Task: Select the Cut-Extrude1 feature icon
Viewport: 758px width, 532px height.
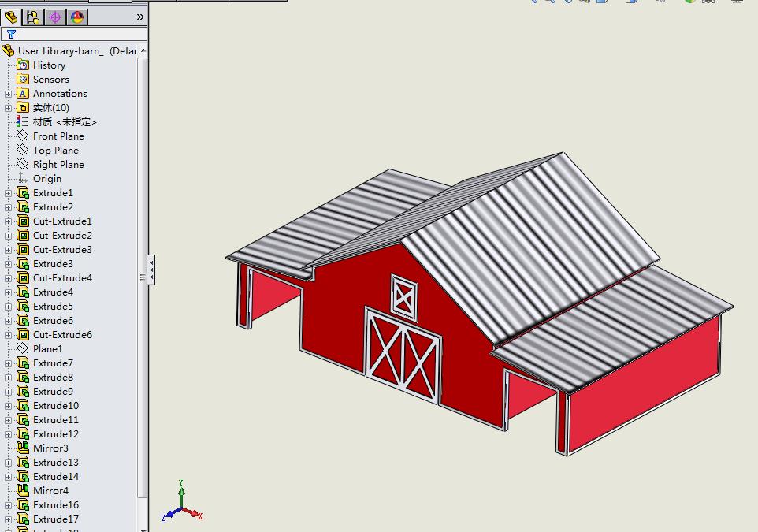Action: (x=23, y=221)
